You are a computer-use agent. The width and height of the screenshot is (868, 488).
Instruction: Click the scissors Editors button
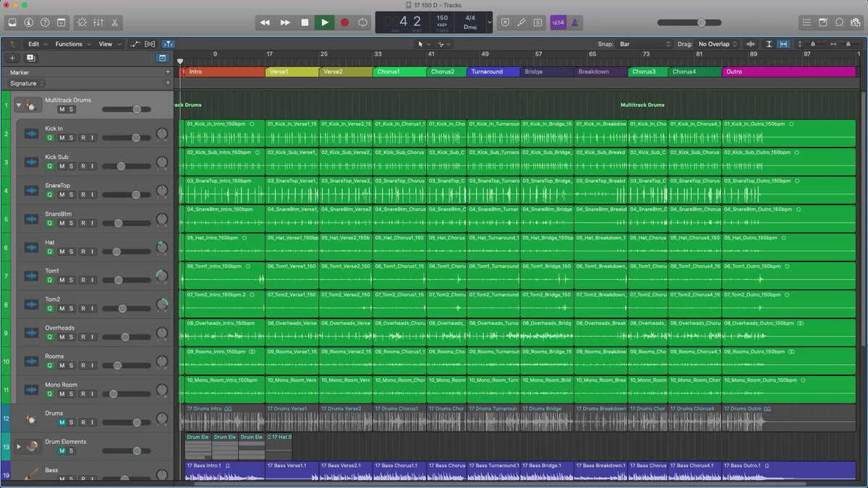click(115, 23)
